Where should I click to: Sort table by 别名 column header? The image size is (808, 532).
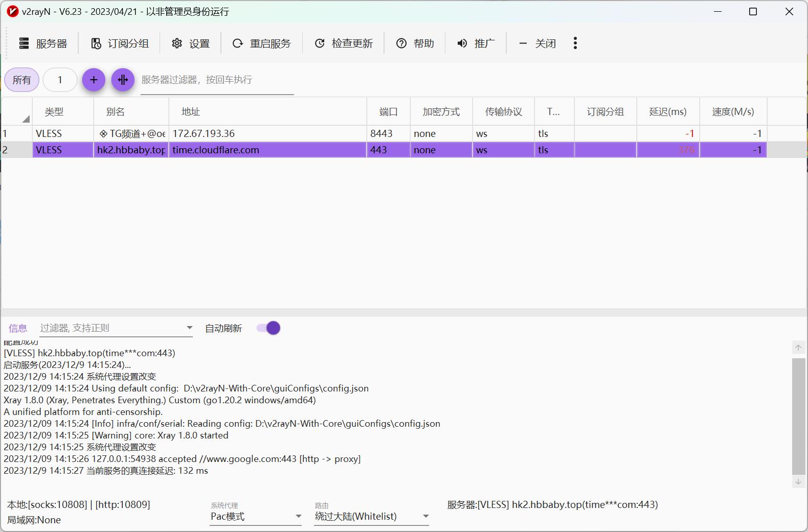coord(131,112)
